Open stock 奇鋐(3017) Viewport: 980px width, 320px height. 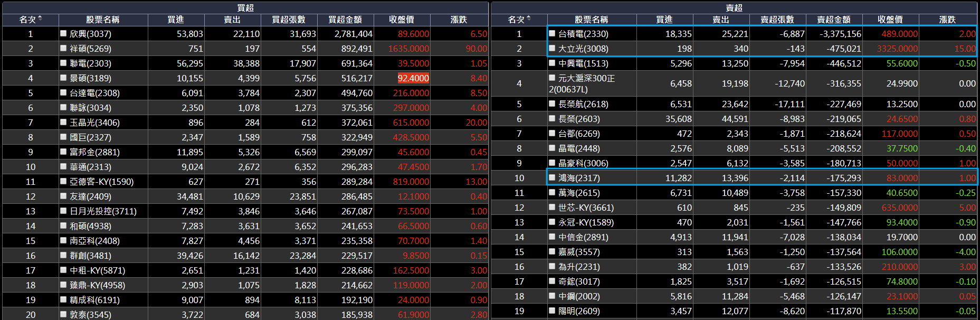(x=579, y=281)
